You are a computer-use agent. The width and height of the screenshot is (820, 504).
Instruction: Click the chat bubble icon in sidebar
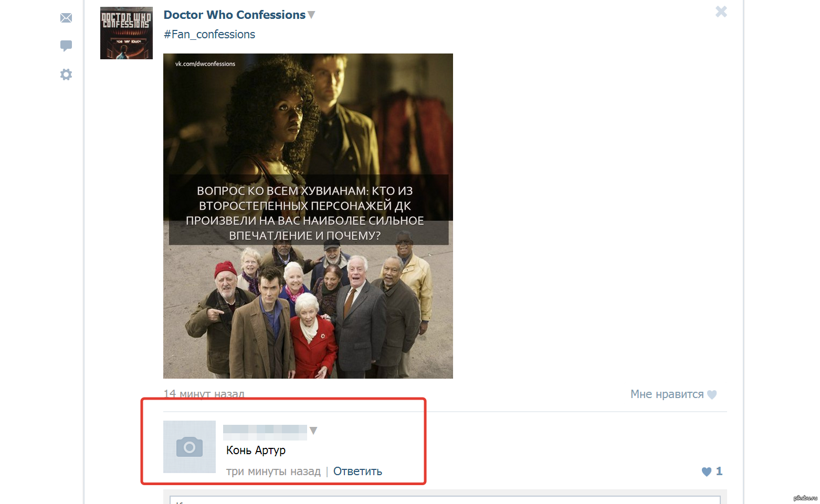66,46
